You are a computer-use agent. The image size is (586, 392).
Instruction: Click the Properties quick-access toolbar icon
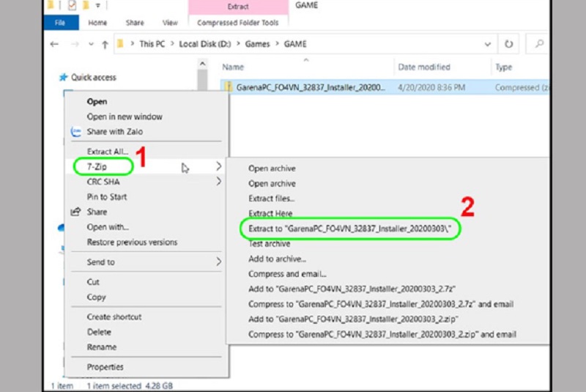72,5
